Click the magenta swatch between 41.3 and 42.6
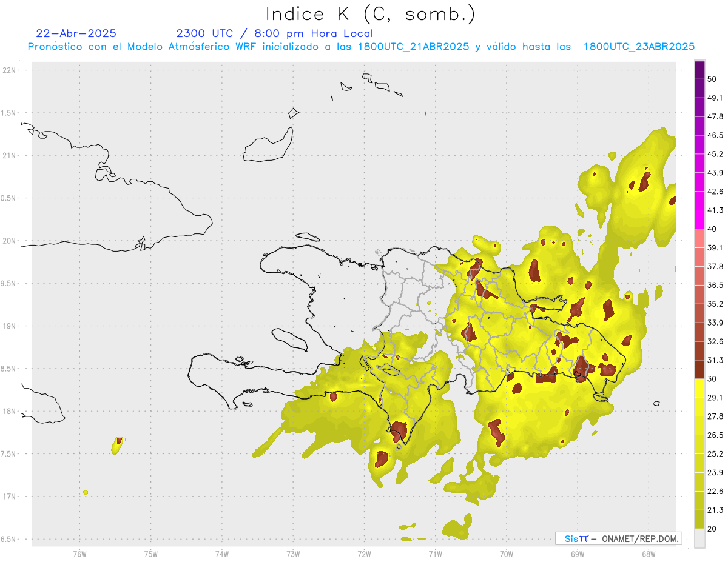728x562 pixels. (x=700, y=201)
